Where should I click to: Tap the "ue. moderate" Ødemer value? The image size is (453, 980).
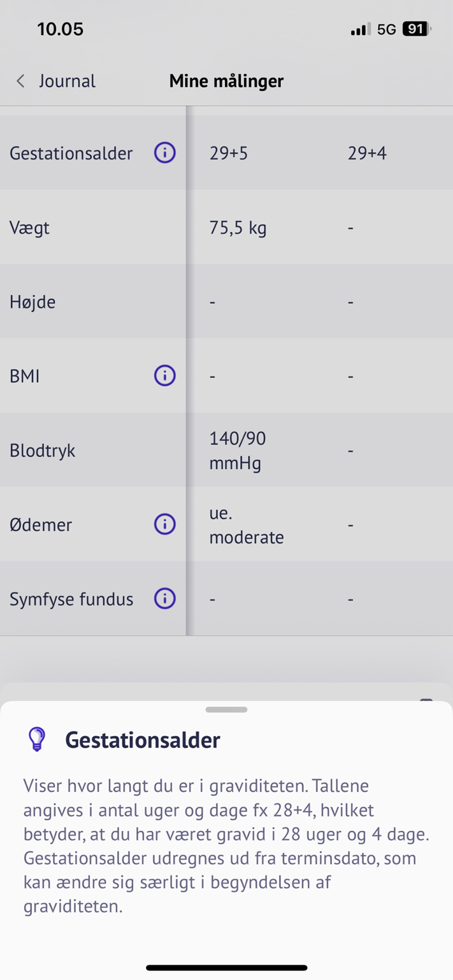click(x=246, y=525)
